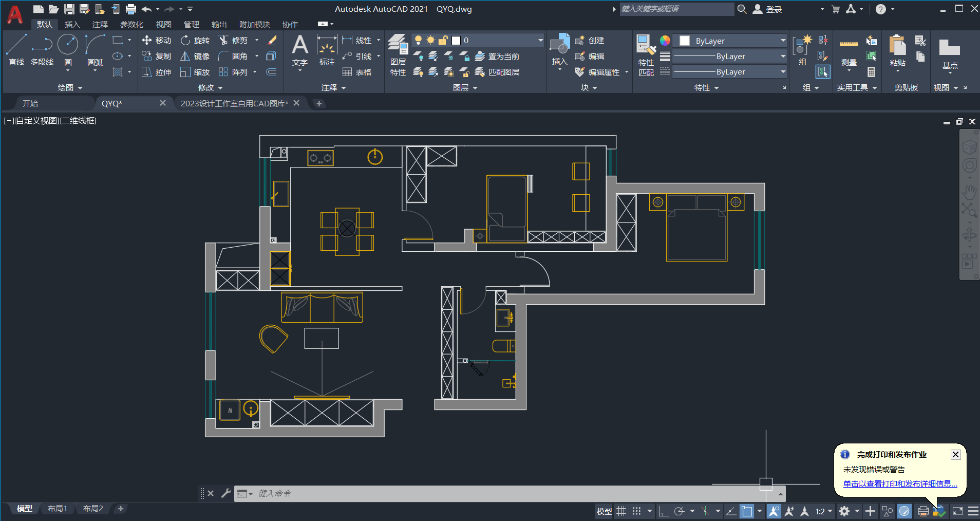This screenshot has height=521, width=980.
Task: Open the Text (文字) annotation tool
Action: click(x=300, y=50)
